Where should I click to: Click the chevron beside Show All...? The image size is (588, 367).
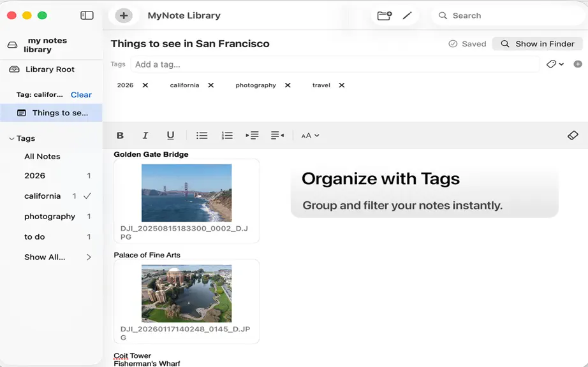pyautogui.click(x=89, y=257)
